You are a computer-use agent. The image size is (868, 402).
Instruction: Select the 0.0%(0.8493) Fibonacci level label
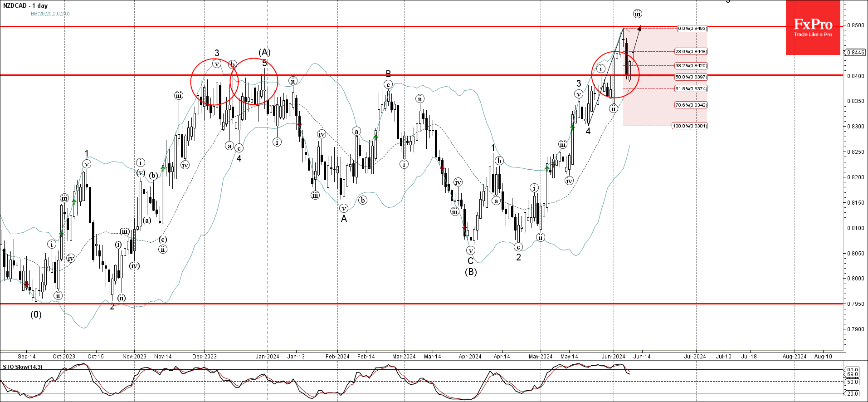pos(692,29)
